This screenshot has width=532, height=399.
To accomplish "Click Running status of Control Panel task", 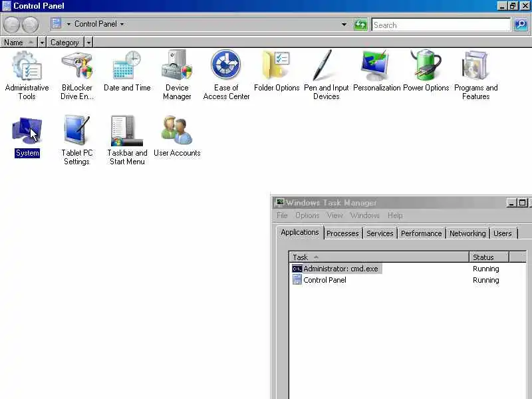I will 486,280.
